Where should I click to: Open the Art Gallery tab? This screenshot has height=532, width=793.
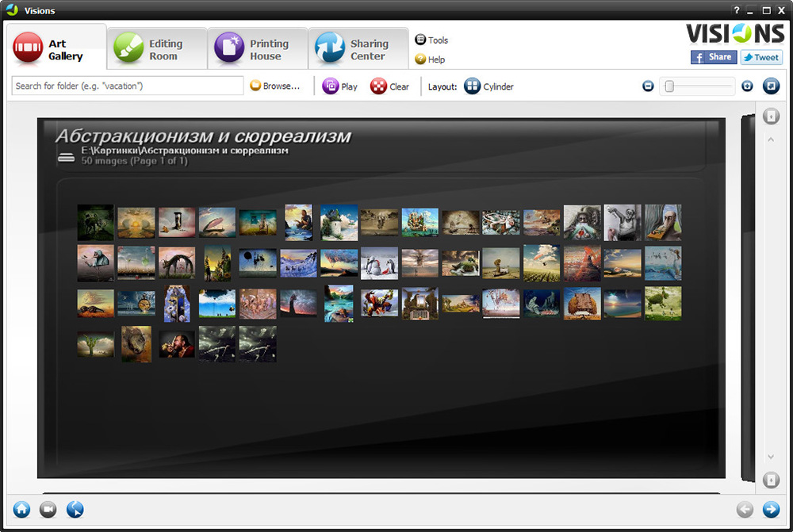pos(56,48)
